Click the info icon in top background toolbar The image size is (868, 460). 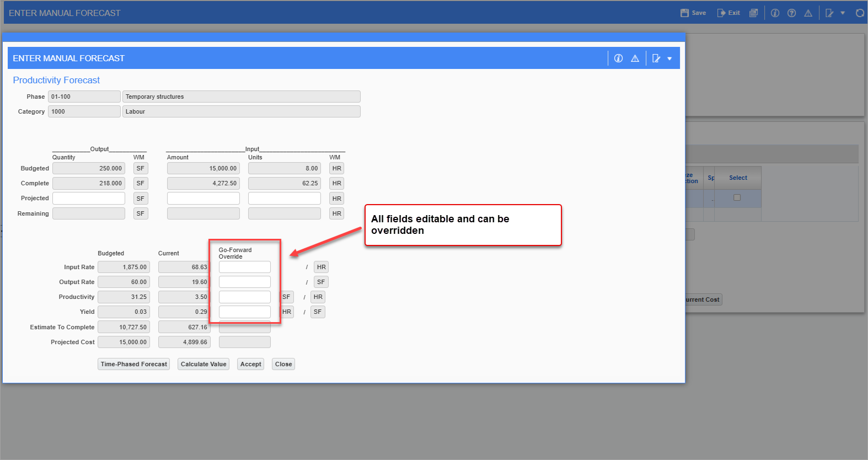pyautogui.click(x=775, y=13)
